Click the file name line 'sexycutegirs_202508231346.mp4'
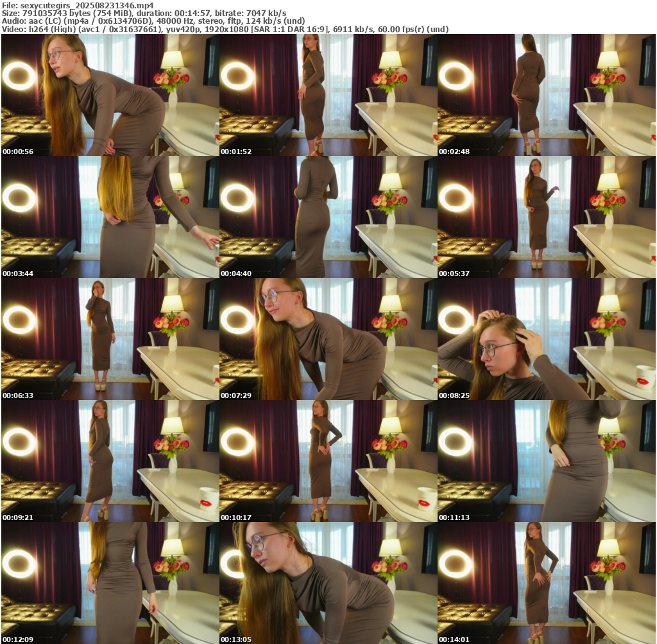Screen dimensions: 657x644 point(78,5)
